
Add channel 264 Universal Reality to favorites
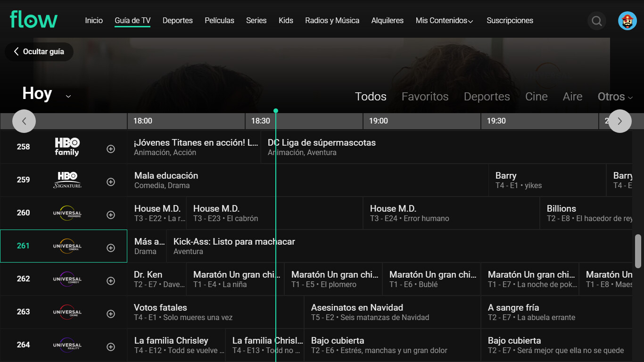(111, 347)
